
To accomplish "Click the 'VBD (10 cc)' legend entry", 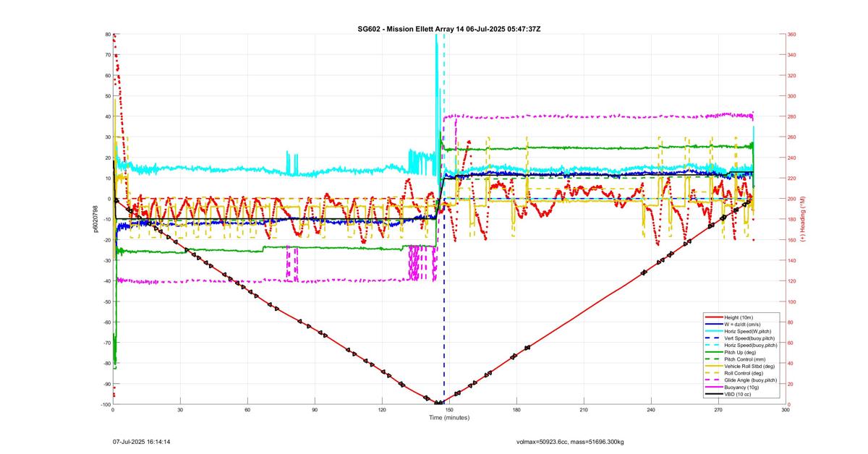I will tap(738, 394).
